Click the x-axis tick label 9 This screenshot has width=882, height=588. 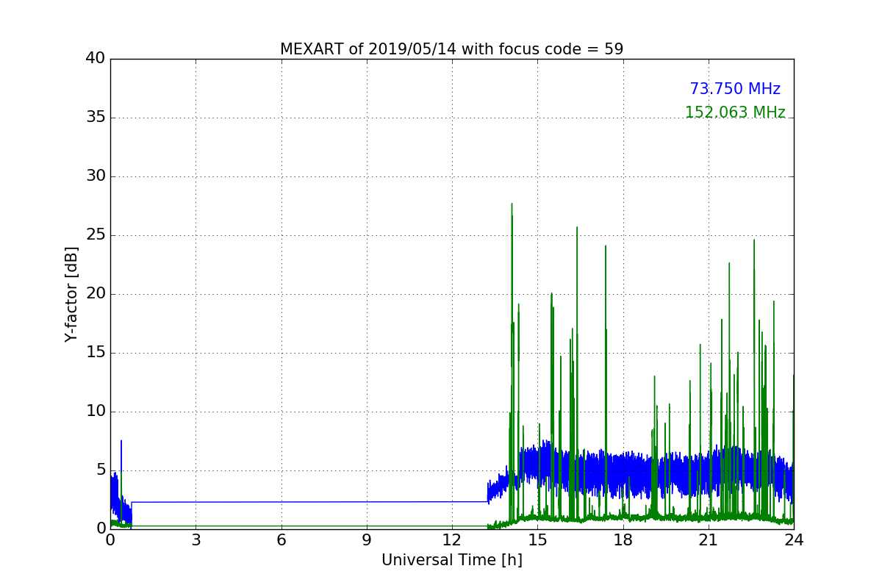click(x=367, y=539)
